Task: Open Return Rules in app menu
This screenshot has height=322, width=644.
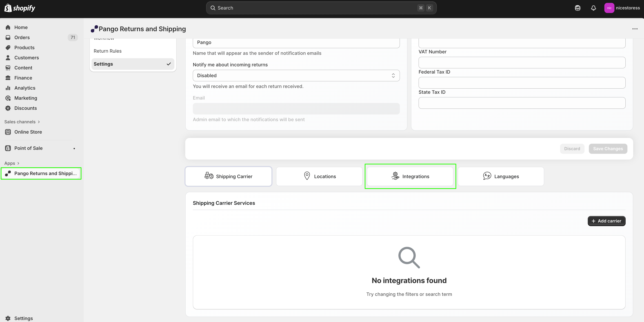Action: 108,51
